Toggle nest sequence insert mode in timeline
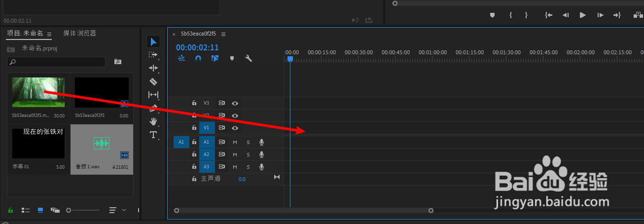644x224 pixels. click(181, 58)
